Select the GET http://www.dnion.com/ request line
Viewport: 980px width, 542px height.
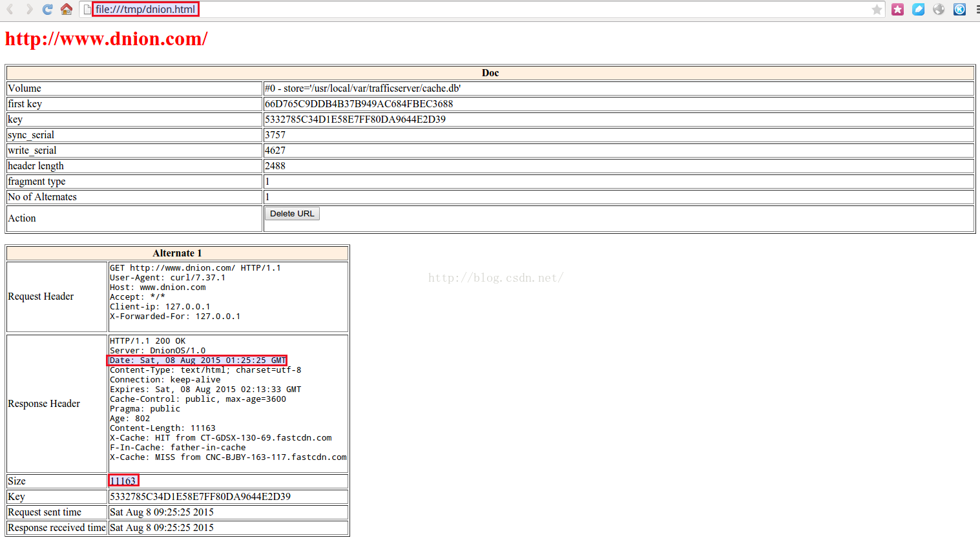pos(195,268)
